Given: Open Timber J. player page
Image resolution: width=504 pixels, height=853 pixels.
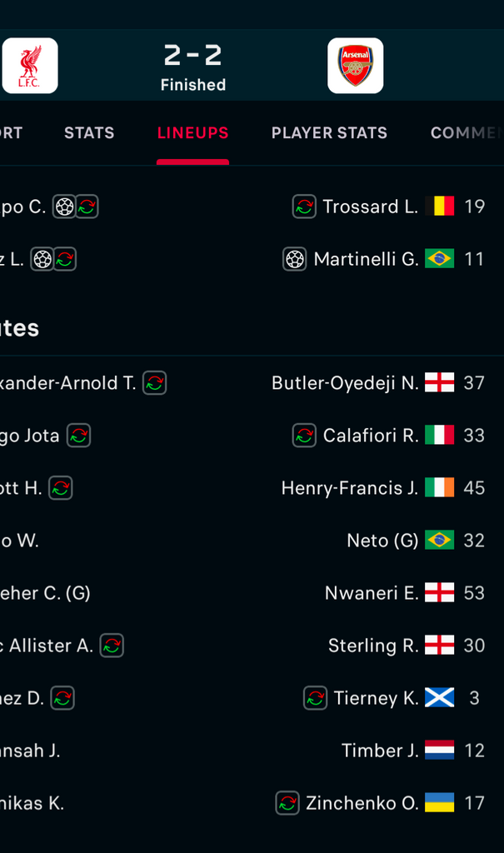Looking at the screenshot, I should point(380,751).
